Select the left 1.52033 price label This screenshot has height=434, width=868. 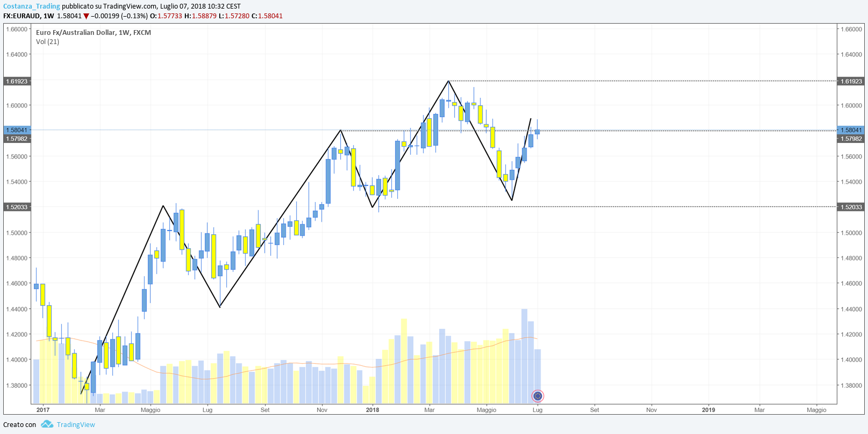(x=17, y=207)
